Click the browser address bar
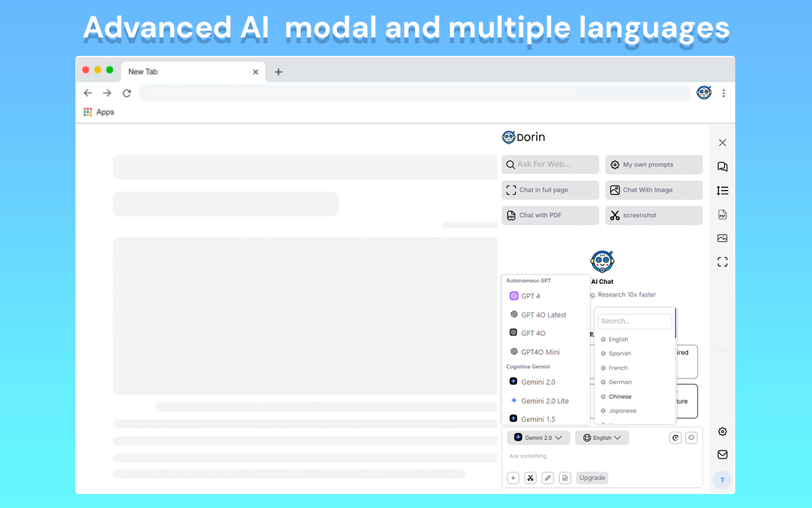 tap(415, 93)
